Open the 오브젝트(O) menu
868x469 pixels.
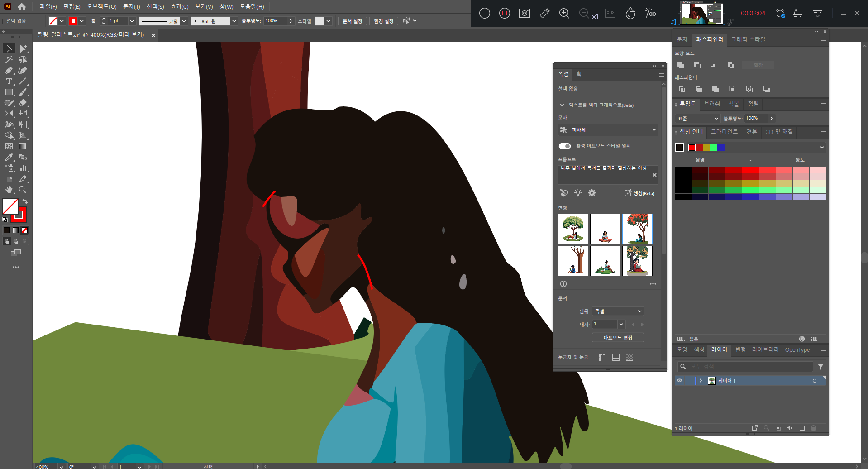click(x=101, y=6)
